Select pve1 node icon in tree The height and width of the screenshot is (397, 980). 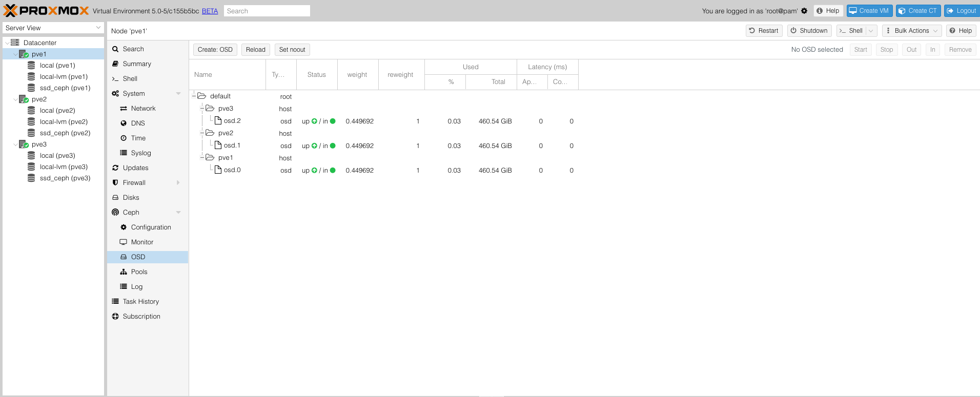coord(24,54)
